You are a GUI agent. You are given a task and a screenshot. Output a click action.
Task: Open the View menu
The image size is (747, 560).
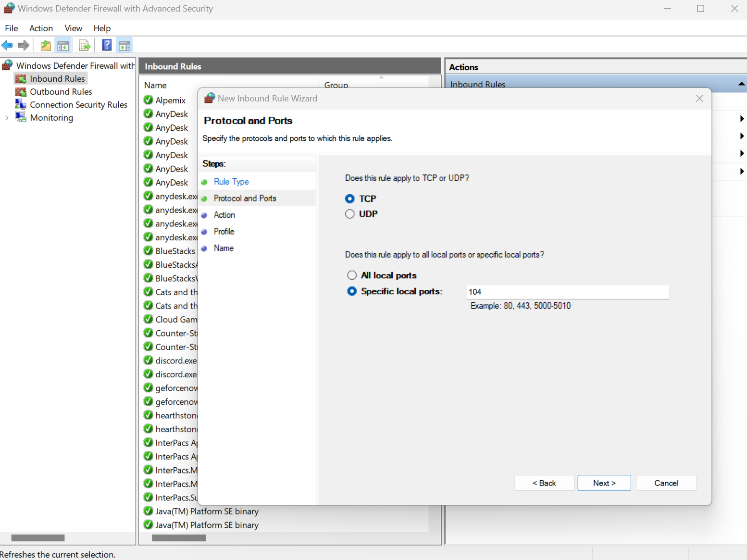tap(74, 28)
